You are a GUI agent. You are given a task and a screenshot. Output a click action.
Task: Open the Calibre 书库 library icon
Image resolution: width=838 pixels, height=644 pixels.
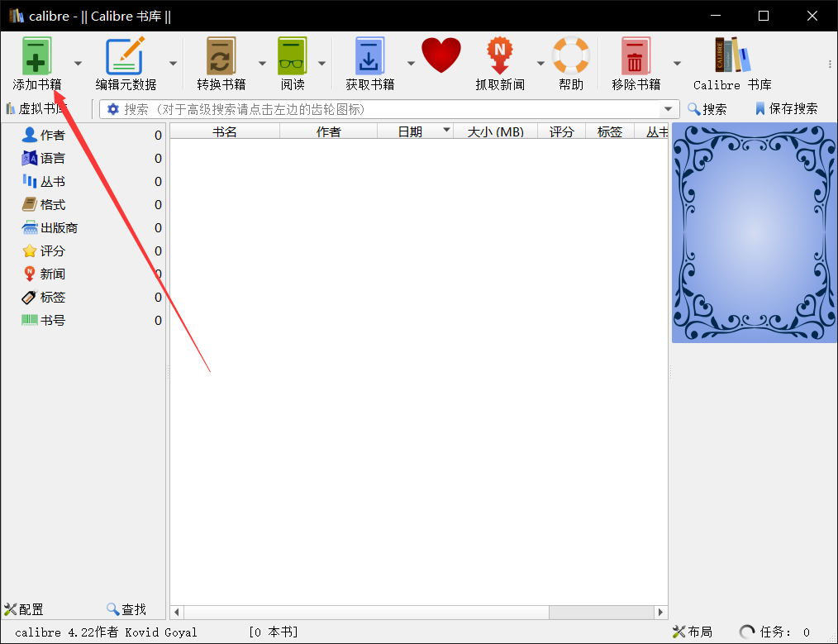coord(733,55)
